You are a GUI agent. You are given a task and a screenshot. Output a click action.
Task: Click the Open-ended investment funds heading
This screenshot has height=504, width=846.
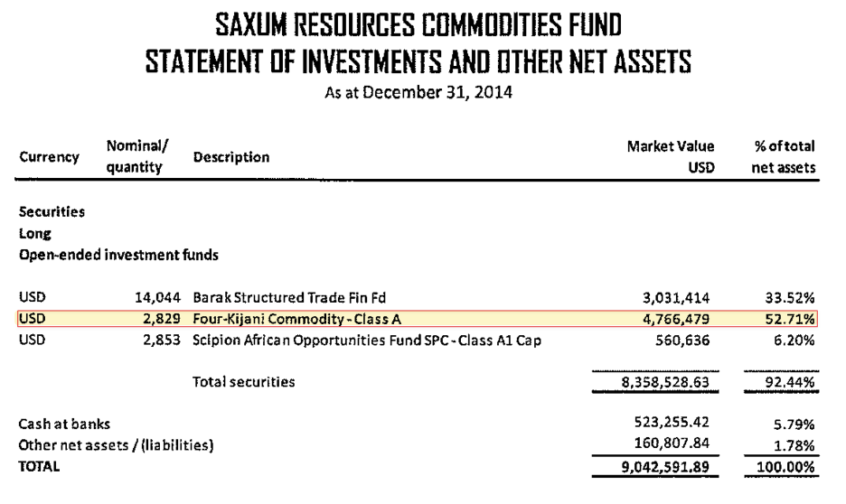point(118,255)
